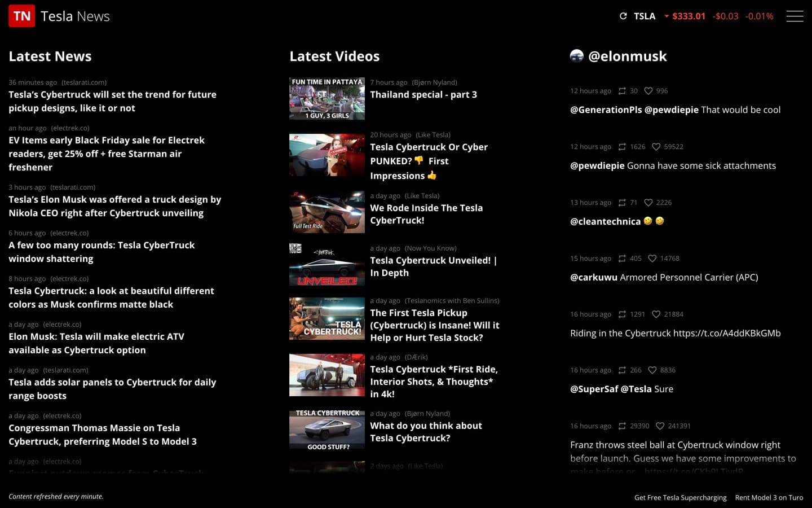812x508 pixels.
Task: Click heart icon with 8836 likes
Action: tap(652, 370)
